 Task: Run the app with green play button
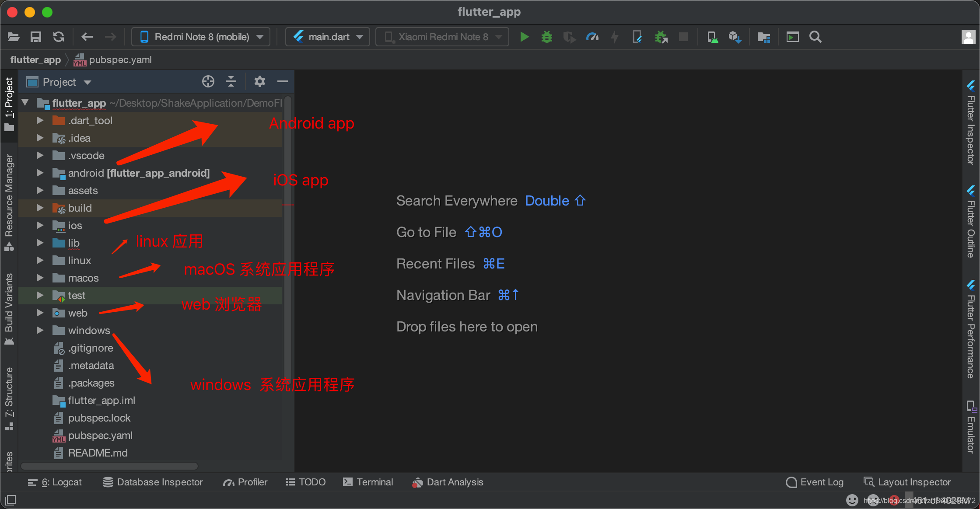[x=524, y=37]
